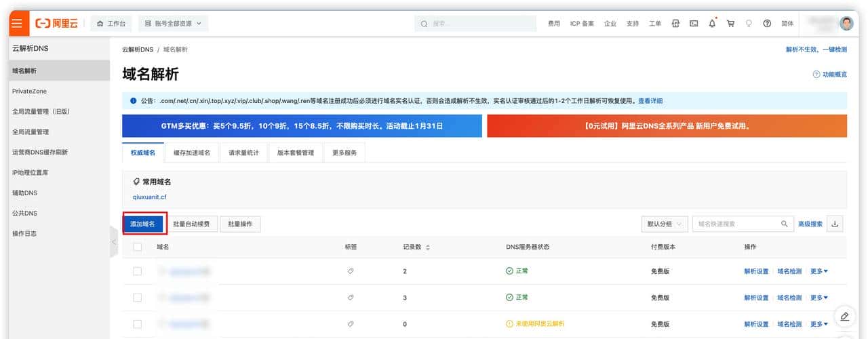The image size is (868, 339).
Task: Click the 添加域名 button
Action: [142, 224]
